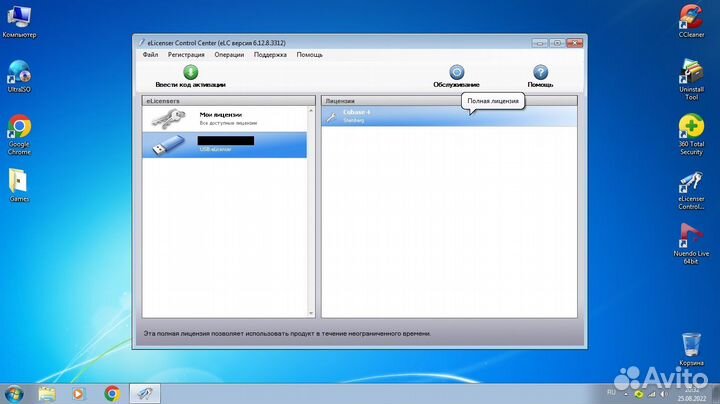Open eLicenser Control desktop shortcut
Screen dimensions: 720x404
tap(691, 191)
